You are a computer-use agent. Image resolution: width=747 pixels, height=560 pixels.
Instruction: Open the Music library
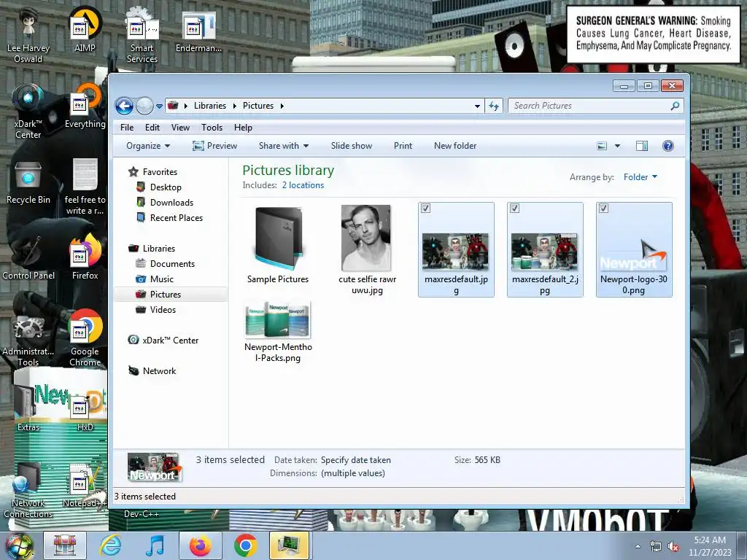[x=161, y=279]
